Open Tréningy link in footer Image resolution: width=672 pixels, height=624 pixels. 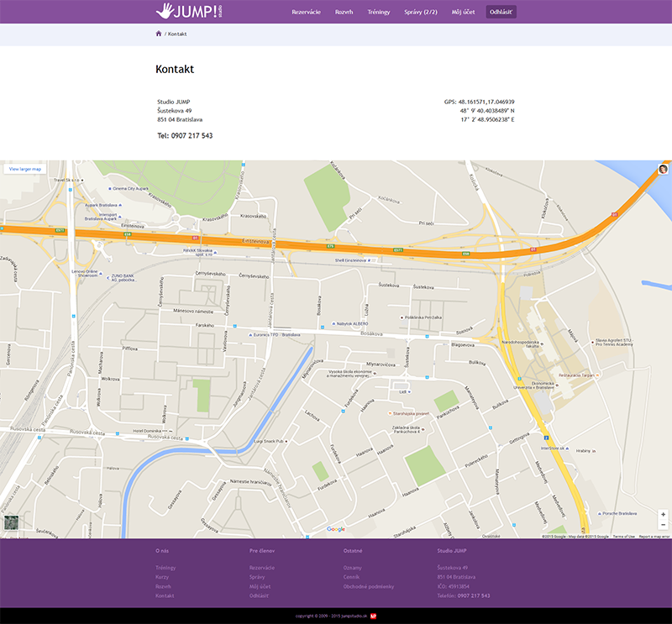tap(165, 568)
